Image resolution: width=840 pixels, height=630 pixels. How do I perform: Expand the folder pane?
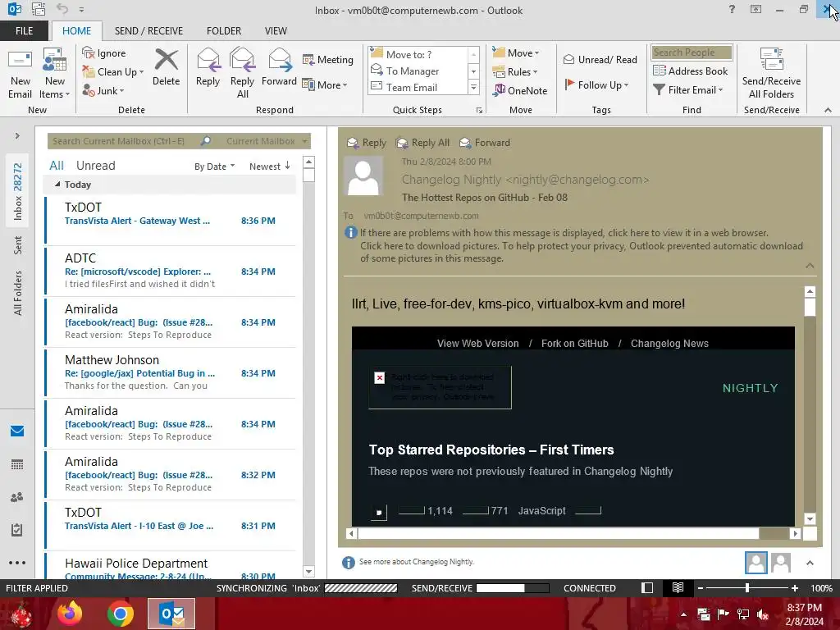coord(17,136)
